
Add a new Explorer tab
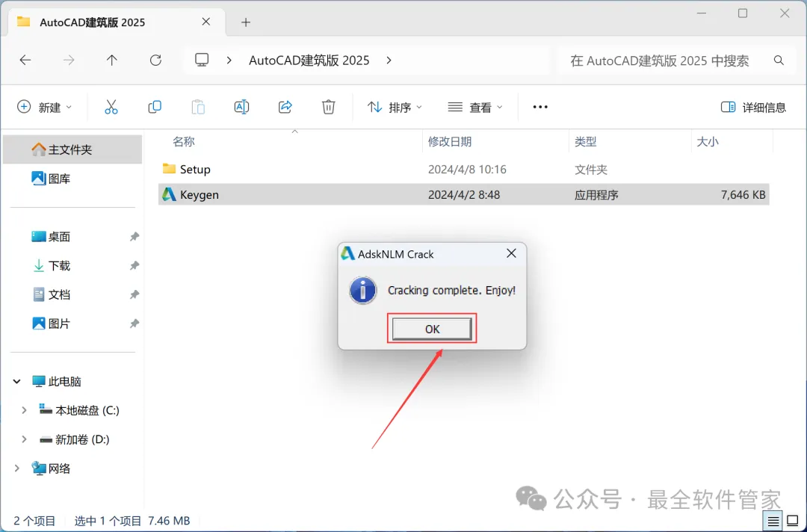tap(246, 22)
